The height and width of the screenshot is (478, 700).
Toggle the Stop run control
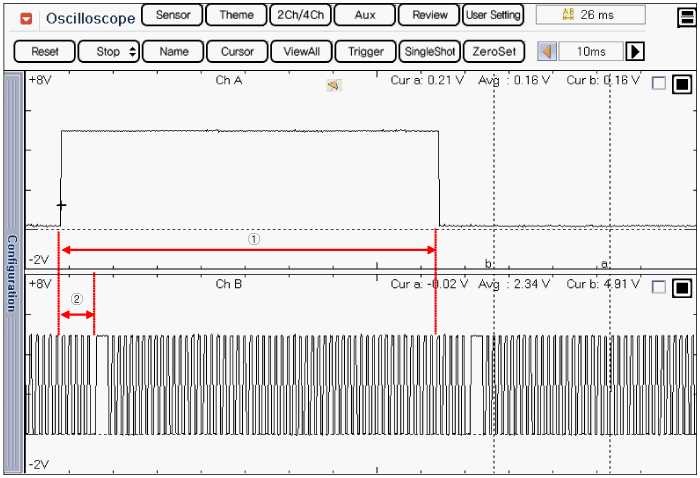coord(109,51)
